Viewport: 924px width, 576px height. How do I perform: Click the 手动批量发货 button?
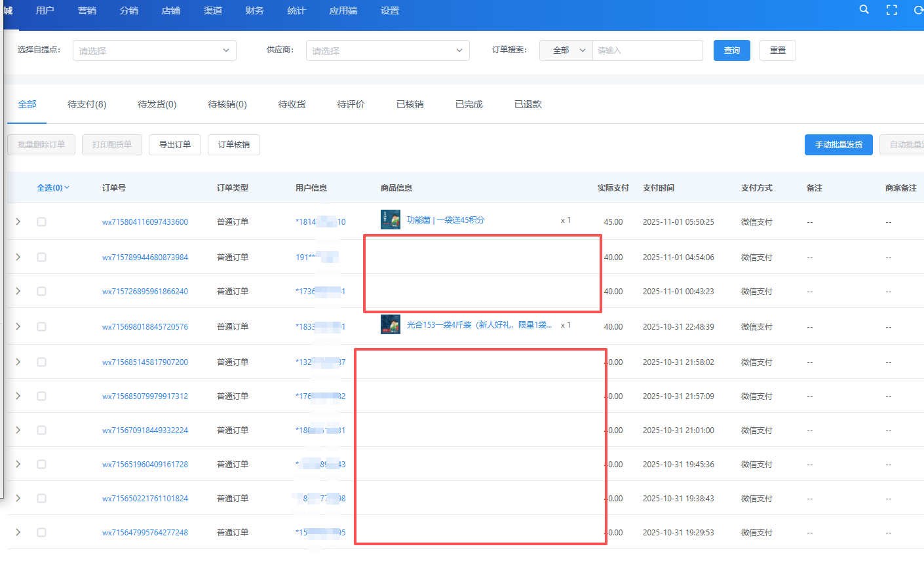pos(838,145)
